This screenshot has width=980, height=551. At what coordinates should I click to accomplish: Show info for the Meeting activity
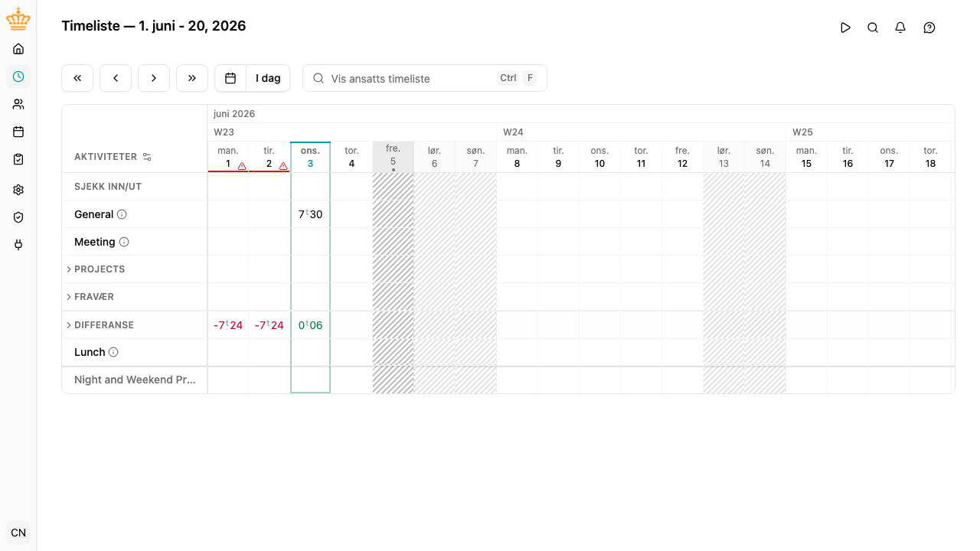point(124,242)
